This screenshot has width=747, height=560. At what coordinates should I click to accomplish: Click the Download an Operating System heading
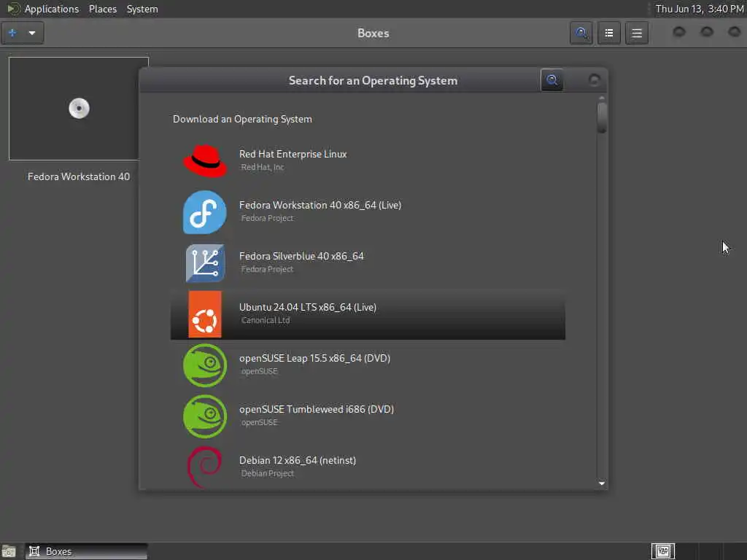click(x=242, y=119)
